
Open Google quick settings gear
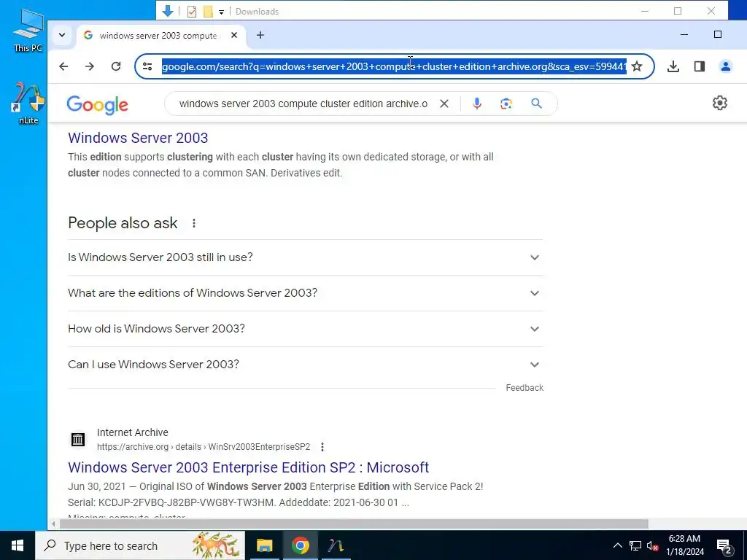pyautogui.click(x=720, y=103)
